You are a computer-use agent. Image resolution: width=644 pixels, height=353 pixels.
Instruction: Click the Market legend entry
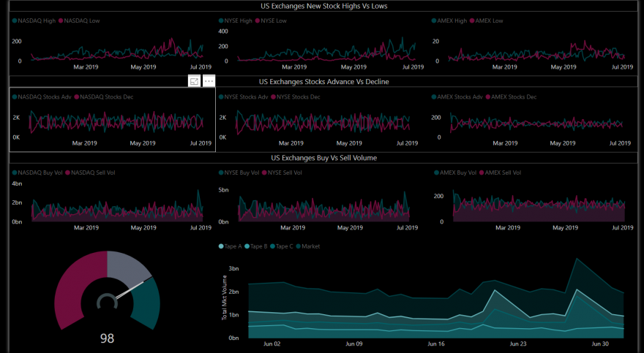(x=307, y=246)
